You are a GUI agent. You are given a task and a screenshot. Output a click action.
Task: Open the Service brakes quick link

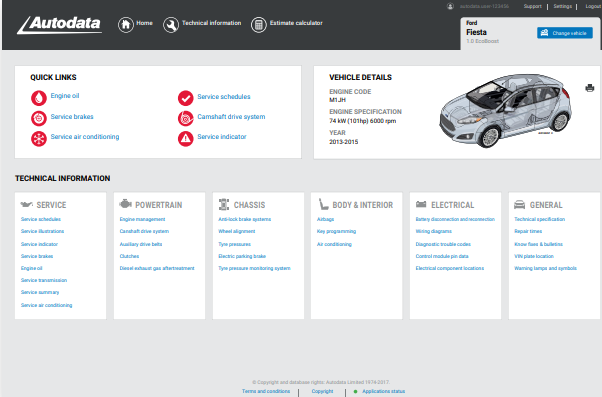[72, 116]
